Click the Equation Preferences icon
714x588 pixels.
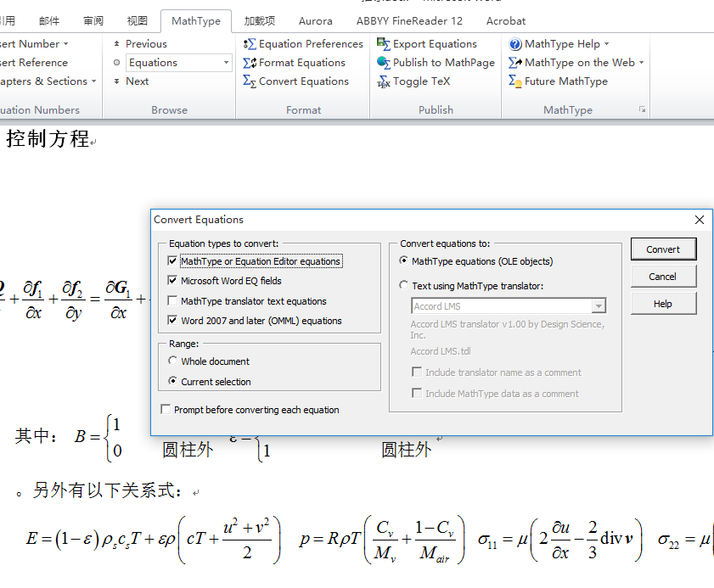click(x=250, y=44)
